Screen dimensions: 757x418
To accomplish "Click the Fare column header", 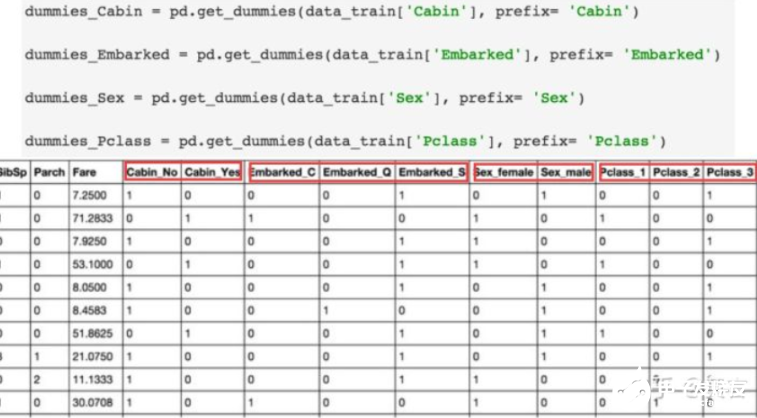I will click(85, 172).
